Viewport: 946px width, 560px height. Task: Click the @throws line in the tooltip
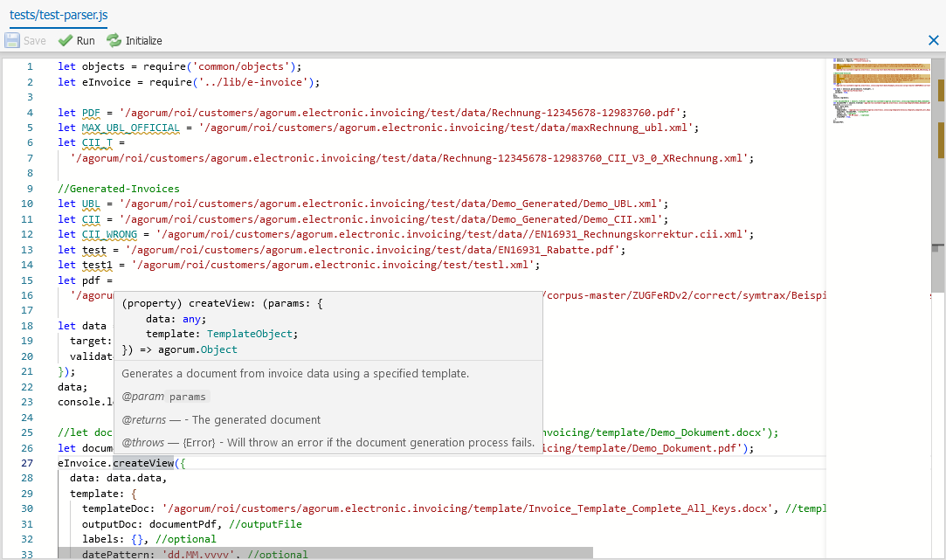point(328,442)
